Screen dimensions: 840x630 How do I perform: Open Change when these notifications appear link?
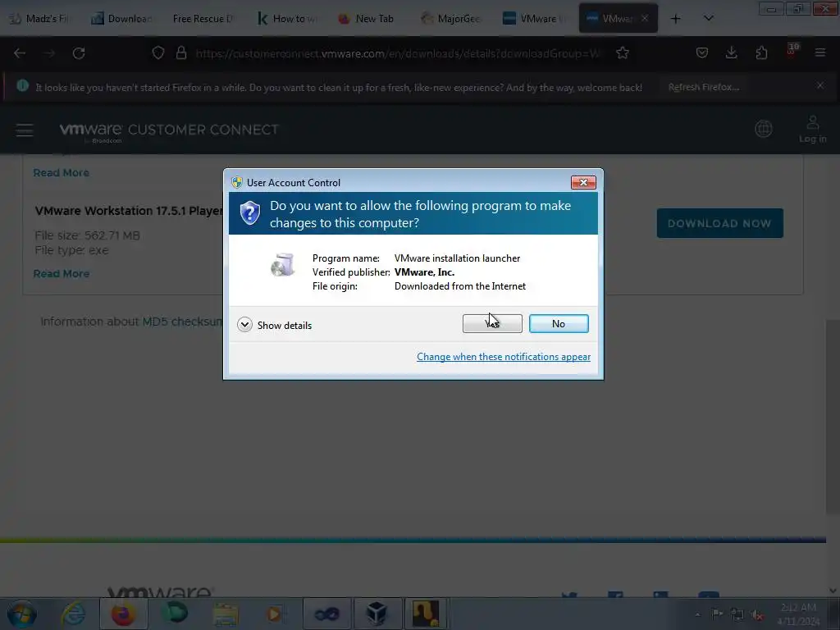[x=504, y=357]
